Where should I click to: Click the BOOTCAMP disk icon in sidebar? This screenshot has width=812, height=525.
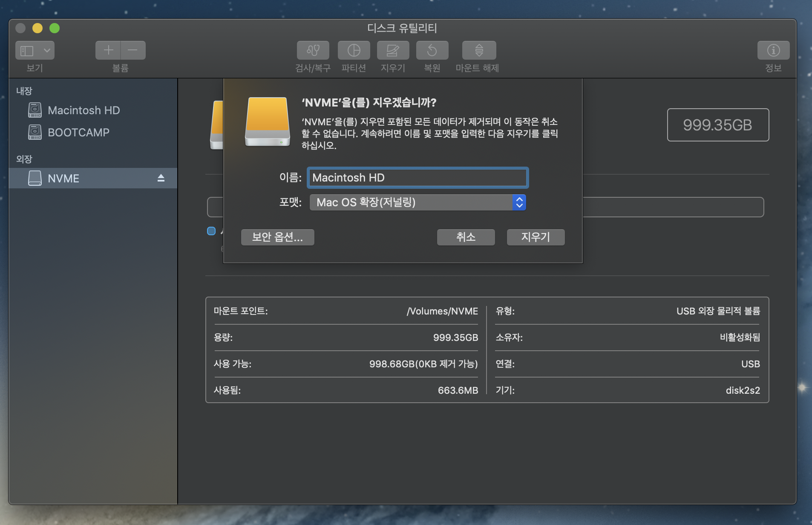[x=35, y=132]
